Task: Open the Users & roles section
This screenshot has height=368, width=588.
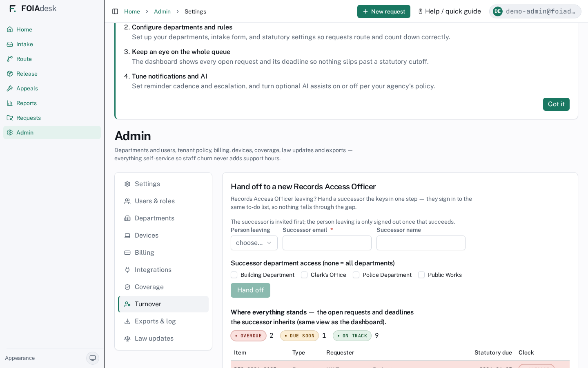Action: [x=163, y=201]
